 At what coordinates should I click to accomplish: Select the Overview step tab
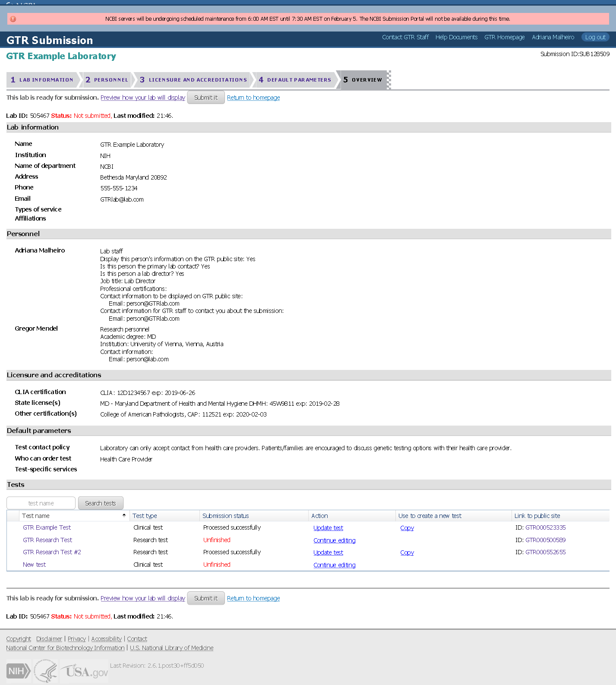[x=363, y=80]
